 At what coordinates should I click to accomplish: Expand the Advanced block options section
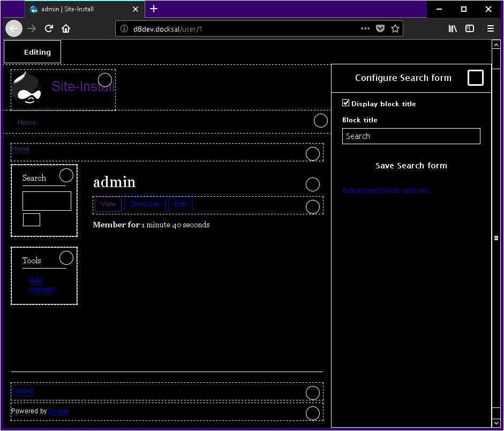coord(386,190)
